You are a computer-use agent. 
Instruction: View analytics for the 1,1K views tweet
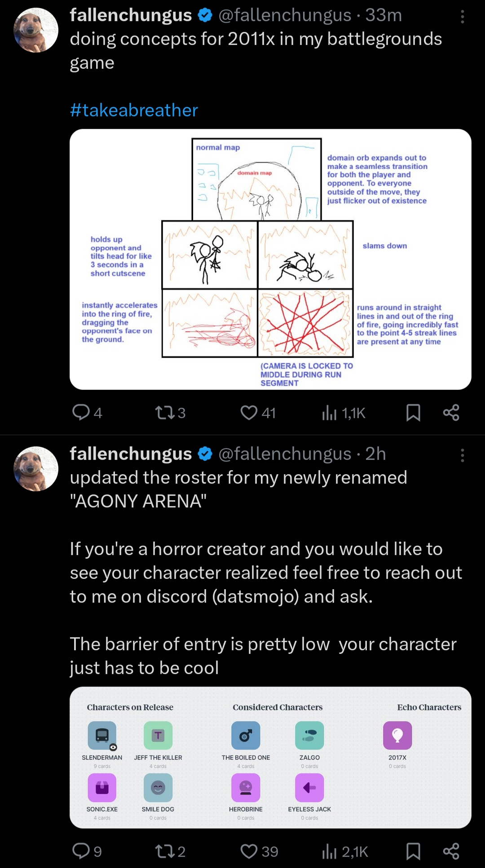[x=330, y=412]
